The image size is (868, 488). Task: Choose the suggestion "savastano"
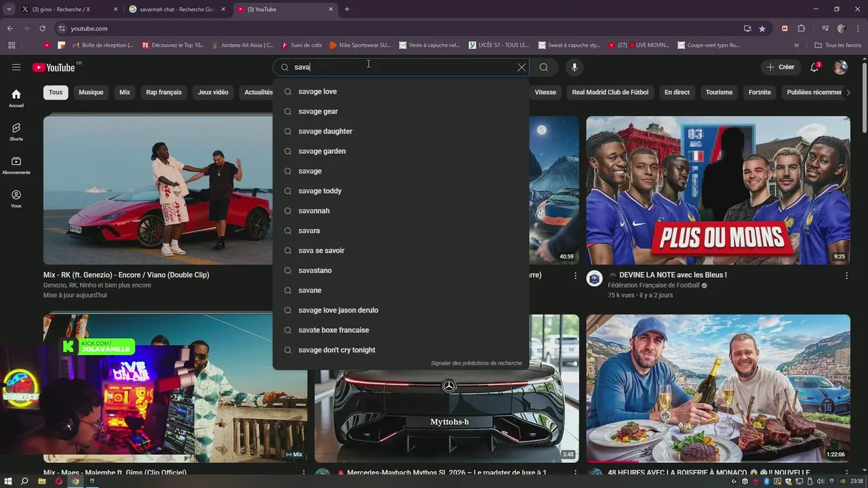401,270
